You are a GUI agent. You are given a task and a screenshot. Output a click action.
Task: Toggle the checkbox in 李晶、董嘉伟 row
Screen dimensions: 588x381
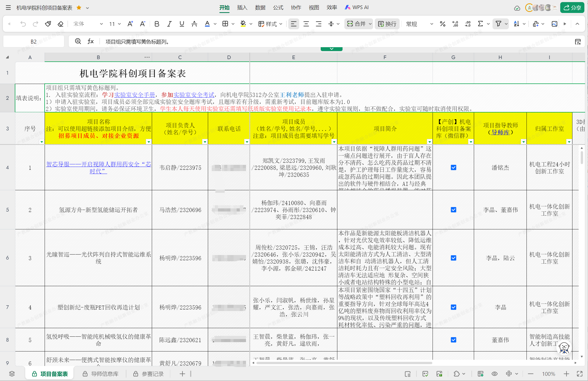pos(453,210)
